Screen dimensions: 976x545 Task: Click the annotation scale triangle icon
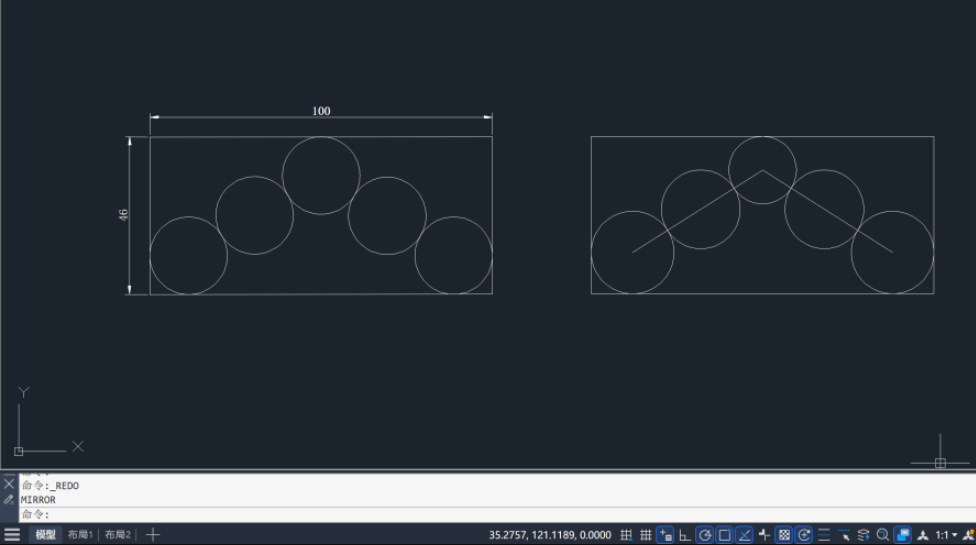923,535
